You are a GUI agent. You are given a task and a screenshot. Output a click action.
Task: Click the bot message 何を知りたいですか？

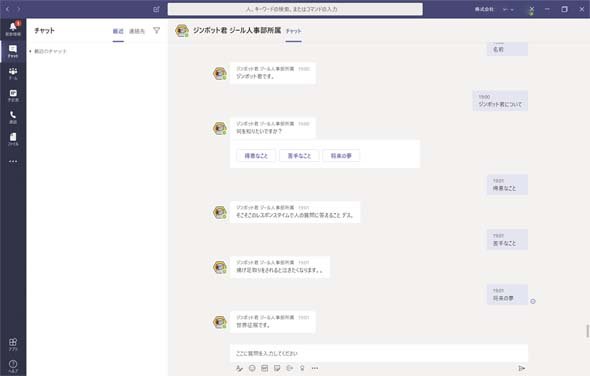click(273, 128)
